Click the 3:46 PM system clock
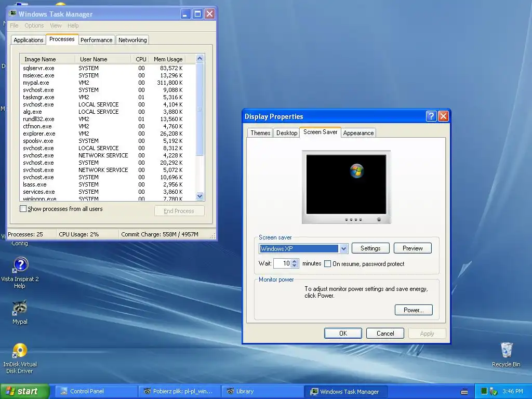 point(512,392)
